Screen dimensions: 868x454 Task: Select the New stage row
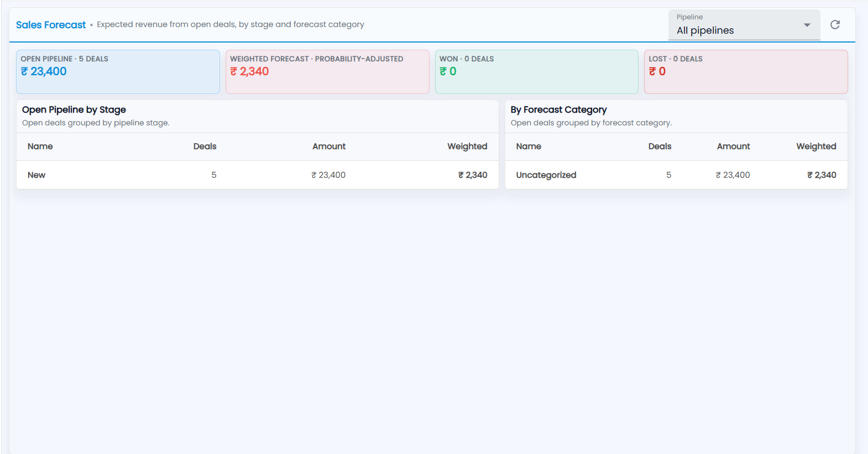click(x=258, y=175)
